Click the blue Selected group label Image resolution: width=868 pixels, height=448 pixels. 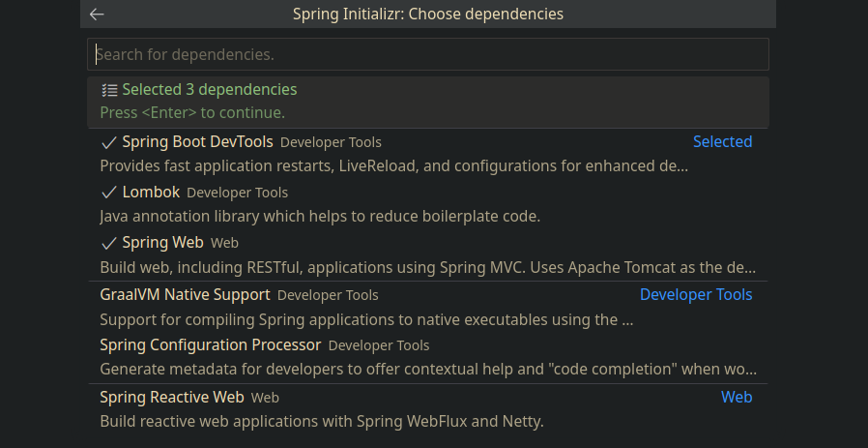pyautogui.click(x=722, y=142)
